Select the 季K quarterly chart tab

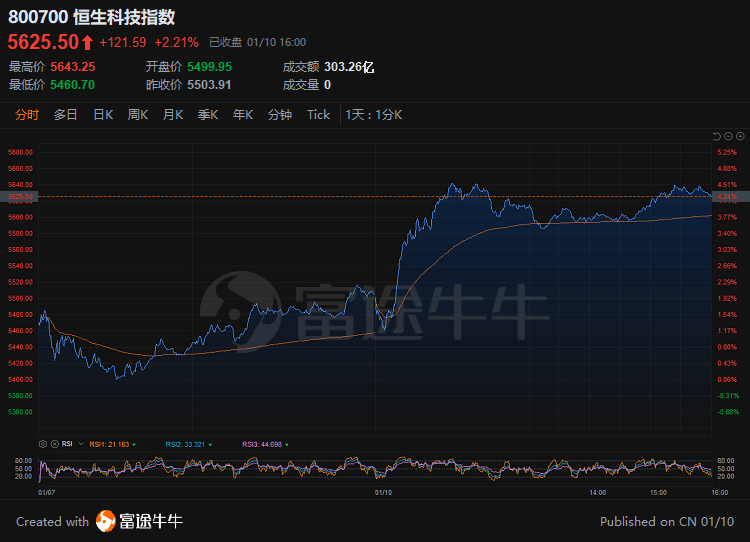[208, 115]
